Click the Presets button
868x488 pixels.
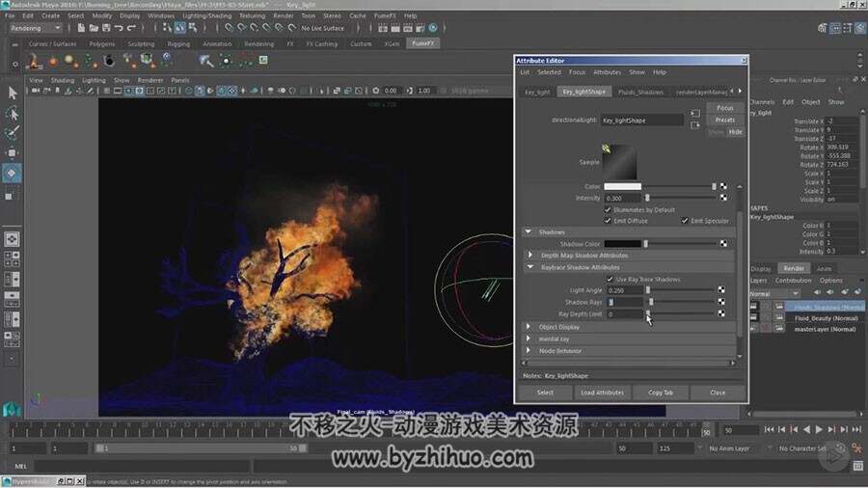coord(724,120)
